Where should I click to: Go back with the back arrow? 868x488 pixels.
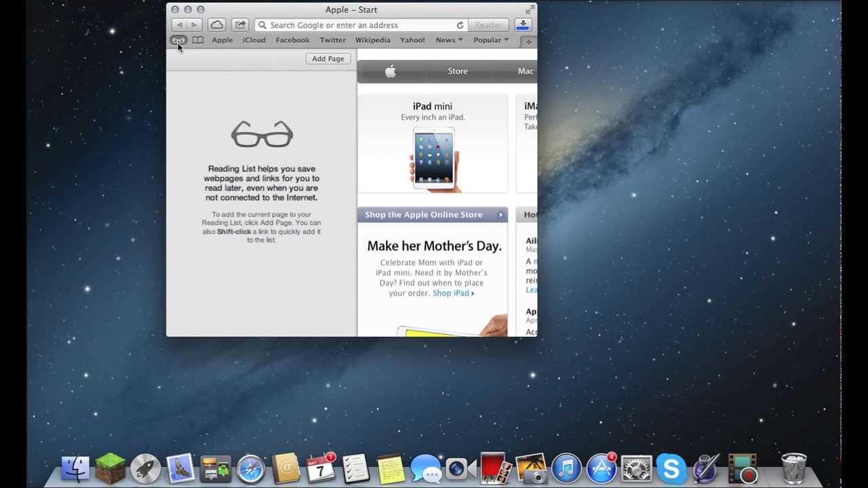point(180,25)
